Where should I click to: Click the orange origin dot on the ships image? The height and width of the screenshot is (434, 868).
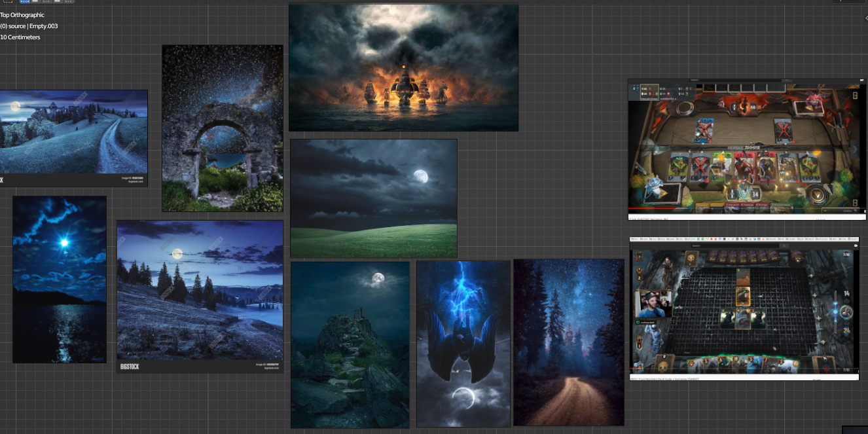(x=404, y=67)
